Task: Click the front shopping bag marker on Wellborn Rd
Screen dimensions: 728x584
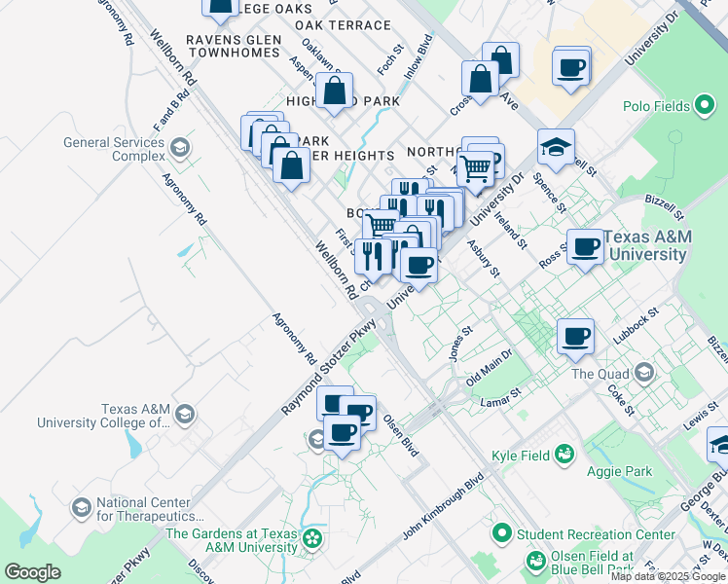Action: tap(291, 166)
